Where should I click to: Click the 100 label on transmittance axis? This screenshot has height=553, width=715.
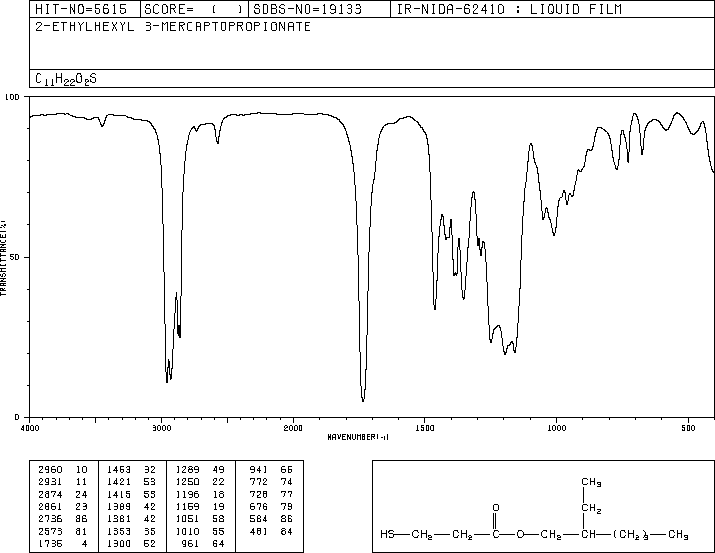click(x=12, y=97)
